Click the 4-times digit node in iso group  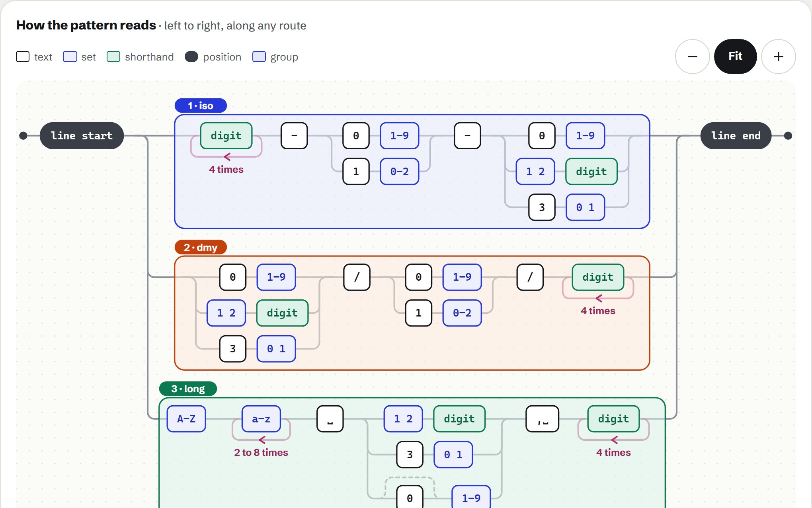226,136
